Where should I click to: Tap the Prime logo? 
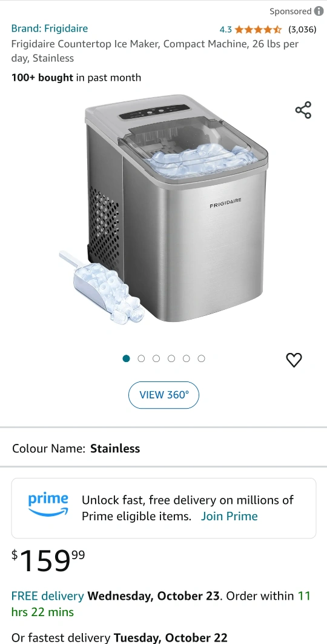48,505
